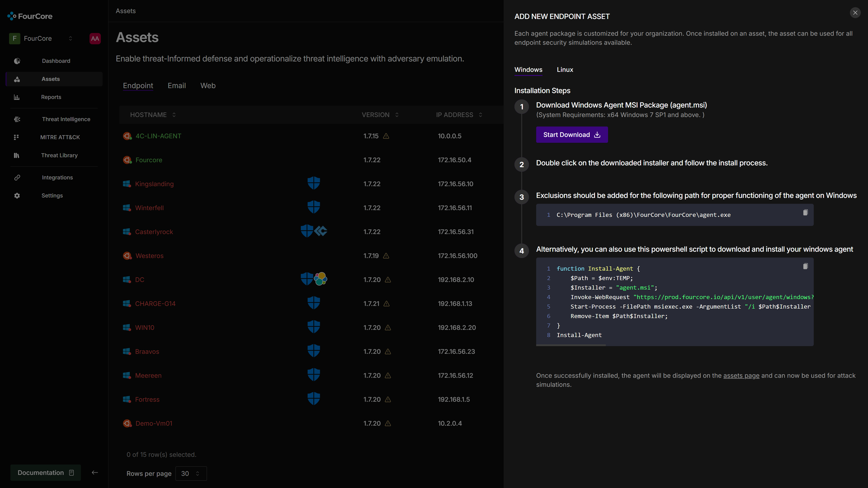The image size is (868, 488).
Task: Click the Defender shield in Fortress row
Action: [314, 398]
